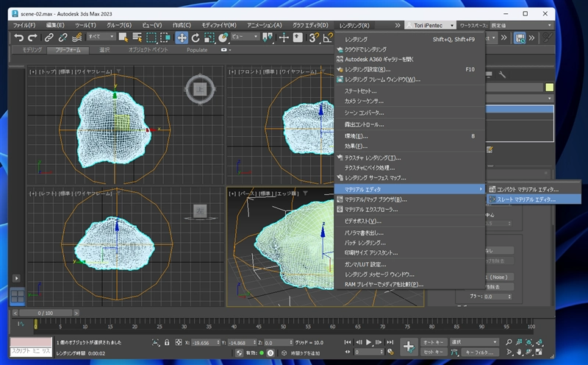Open Perspective viewport エッジ面 shading label
Screen dimensions: 588x365
click(x=287, y=194)
